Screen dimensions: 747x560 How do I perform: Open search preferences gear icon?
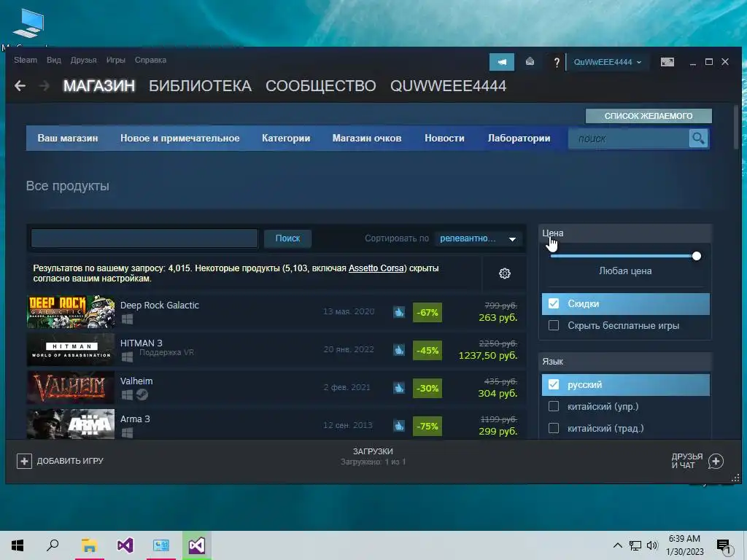pos(505,273)
